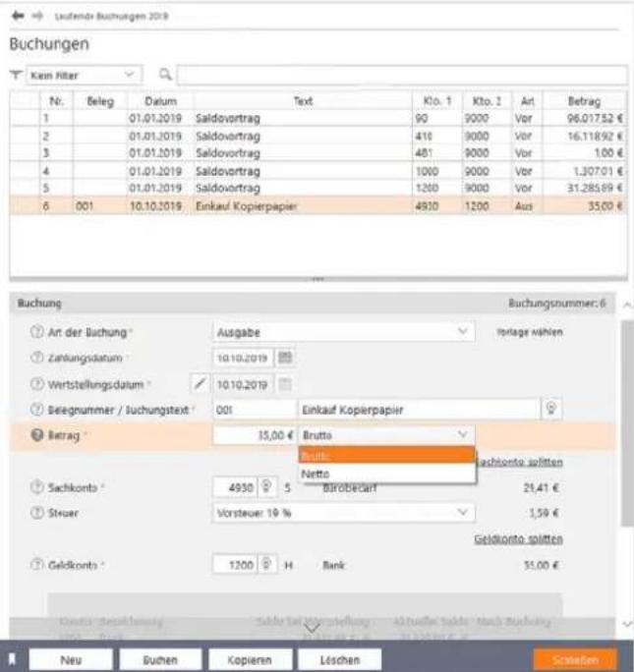
Task: Open help icon for Steuer
Action: pyautogui.click(x=37, y=513)
